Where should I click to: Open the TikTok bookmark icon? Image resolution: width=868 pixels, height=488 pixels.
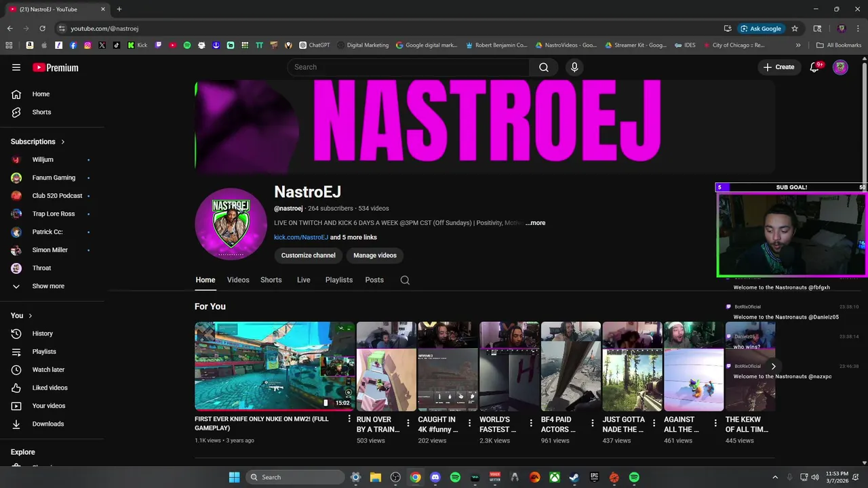pyautogui.click(x=116, y=45)
